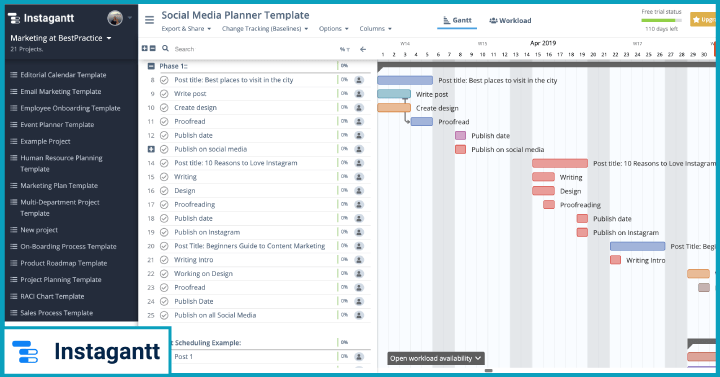Click list icon beside Example Project
Screen dimensions: 720x377
[x=14, y=141]
